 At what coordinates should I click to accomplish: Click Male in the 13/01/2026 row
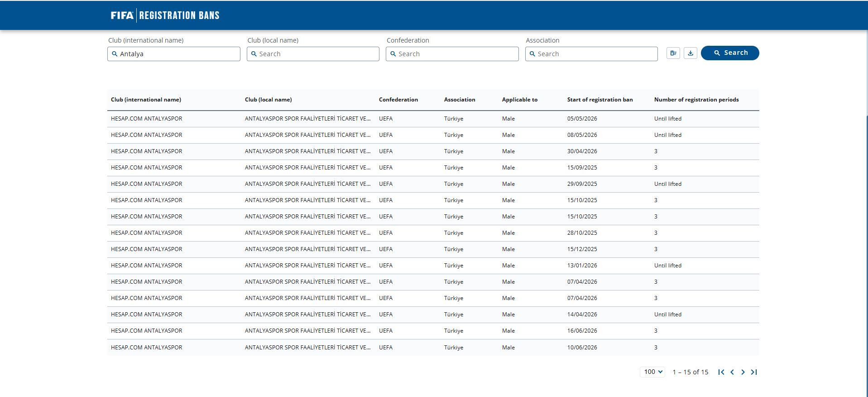508,266
